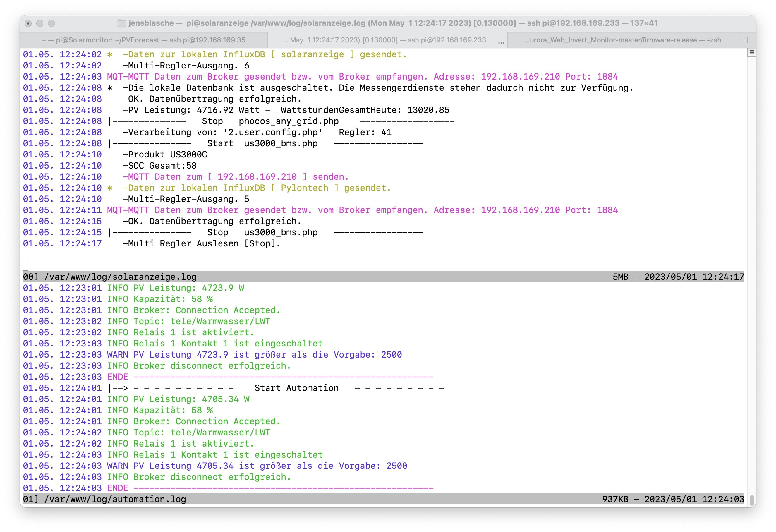Click the Start Automation log line
The height and width of the screenshot is (532, 776).
coord(296,388)
